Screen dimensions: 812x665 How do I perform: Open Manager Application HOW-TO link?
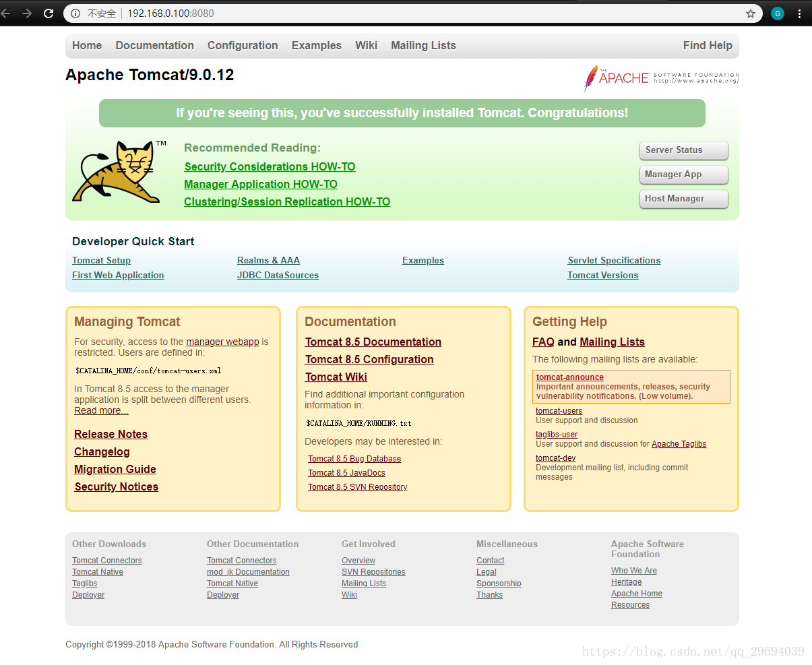click(261, 185)
